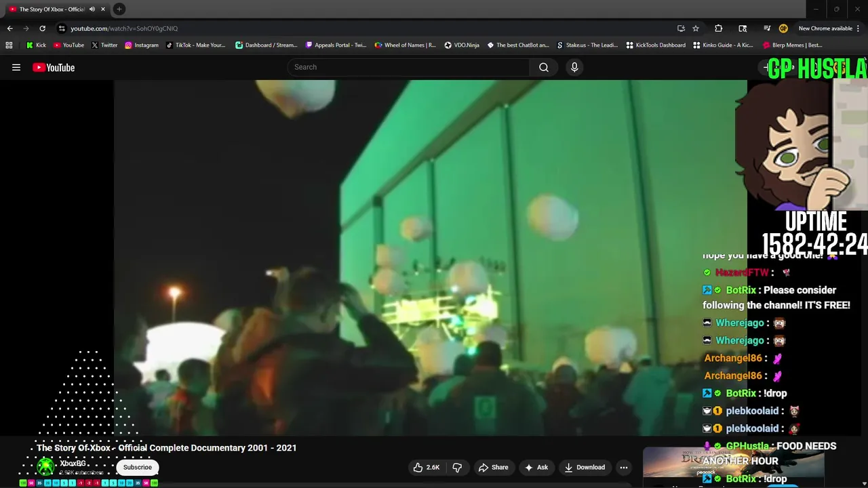Open the Instagram bookmark
The height and width of the screenshot is (488, 868).
141,45
